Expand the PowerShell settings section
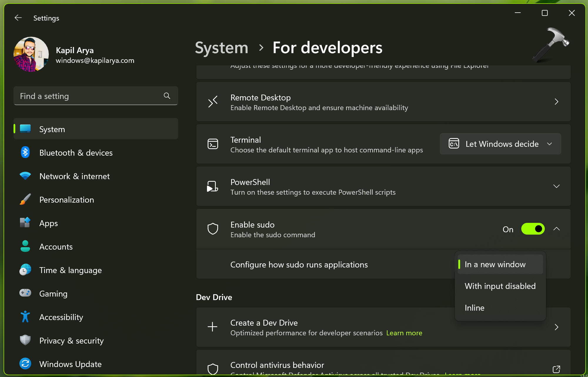The width and height of the screenshot is (588, 377). (556, 186)
